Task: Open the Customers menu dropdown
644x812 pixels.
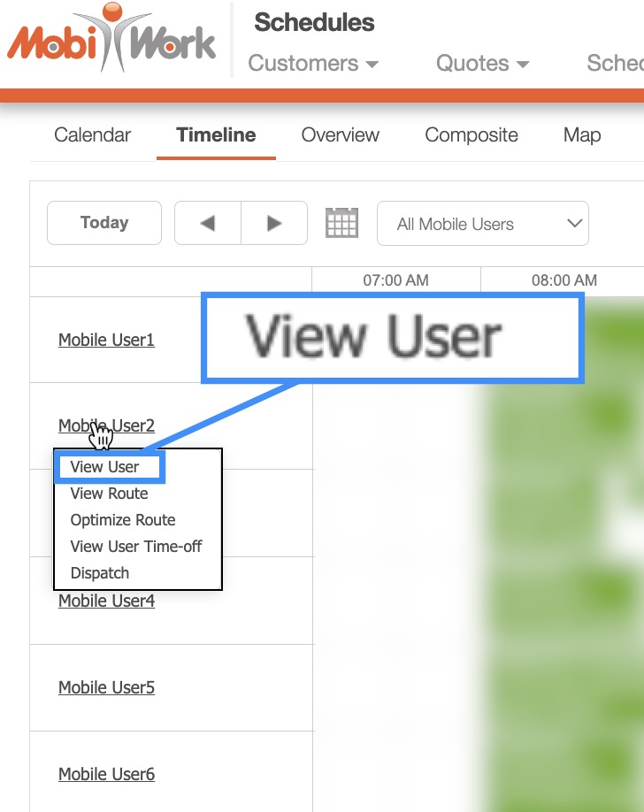Action: point(313,64)
